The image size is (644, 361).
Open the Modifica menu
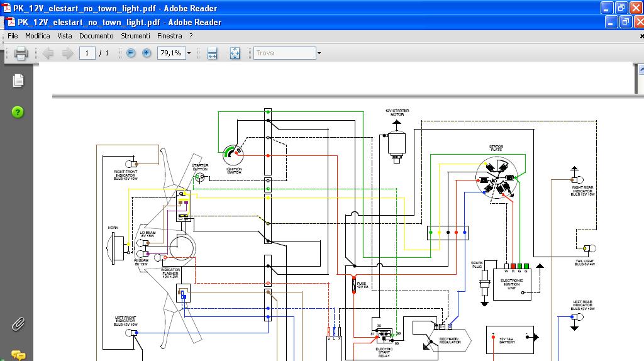(37, 36)
